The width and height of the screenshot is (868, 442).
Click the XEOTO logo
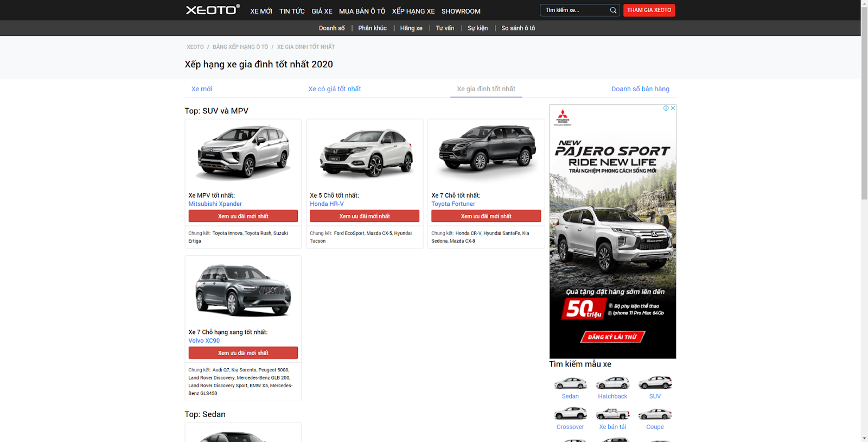point(213,10)
